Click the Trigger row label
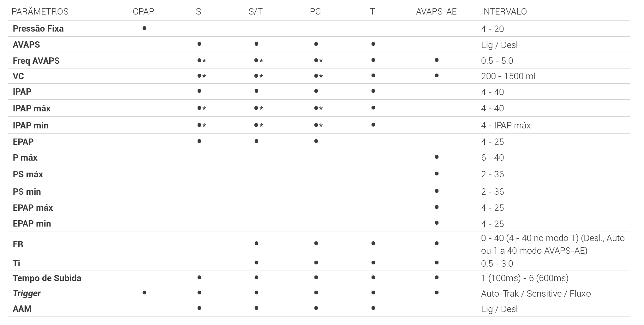 27,293
